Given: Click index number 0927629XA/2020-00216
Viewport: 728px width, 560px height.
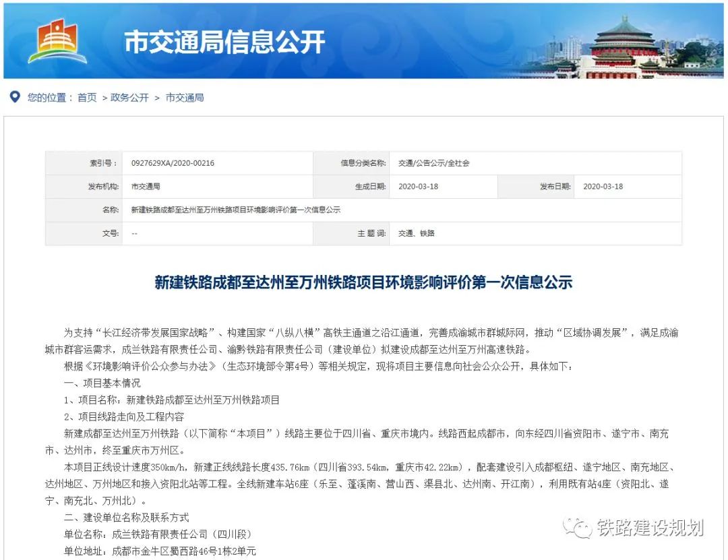Looking at the screenshot, I should [173, 163].
